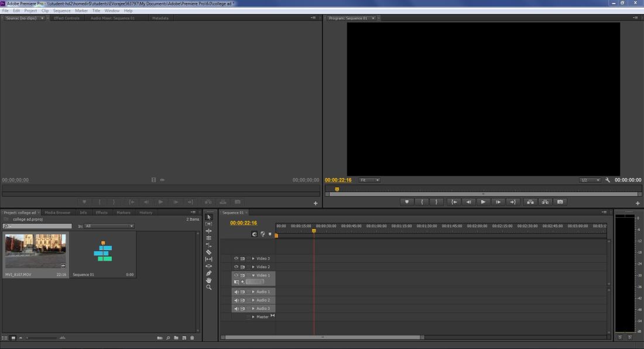The width and height of the screenshot is (644, 349).
Task: Click the New Bin folder icon
Action: click(x=176, y=338)
